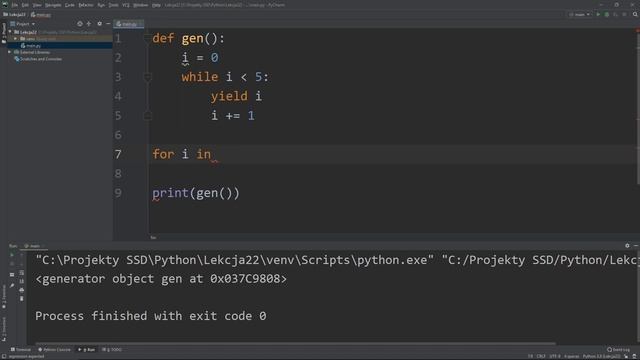Click the print icon in Run console toolbar
This screenshot has width=640, height=360.
click(22, 290)
